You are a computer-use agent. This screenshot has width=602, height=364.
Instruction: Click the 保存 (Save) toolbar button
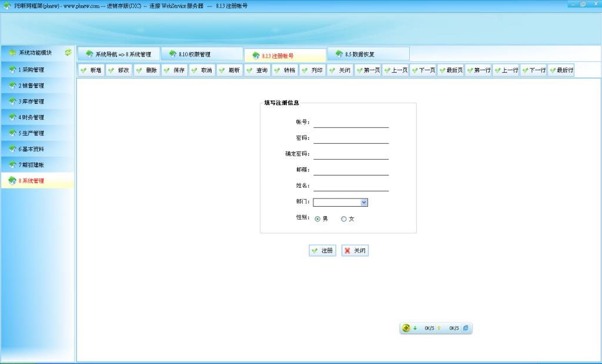point(174,70)
